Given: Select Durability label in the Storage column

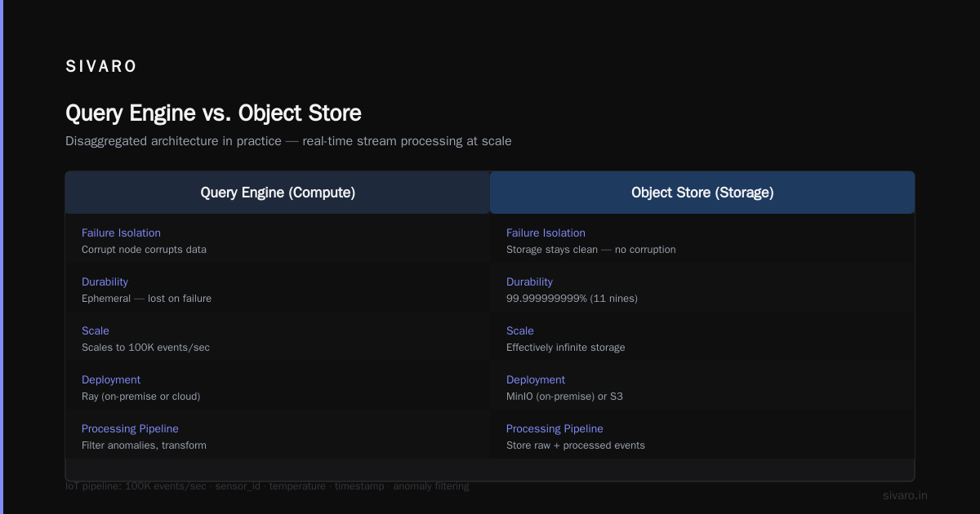Looking at the screenshot, I should click(x=529, y=282).
